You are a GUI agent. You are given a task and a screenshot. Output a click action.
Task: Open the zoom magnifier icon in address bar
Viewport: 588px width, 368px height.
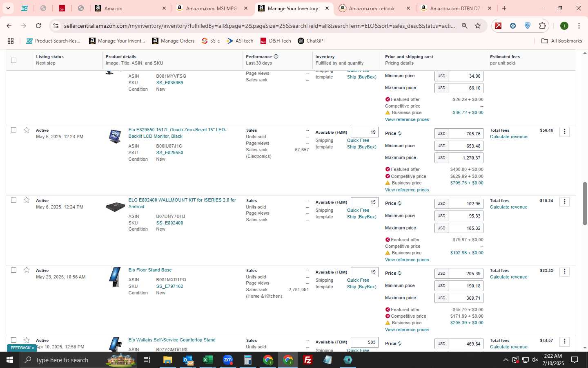click(465, 26)
